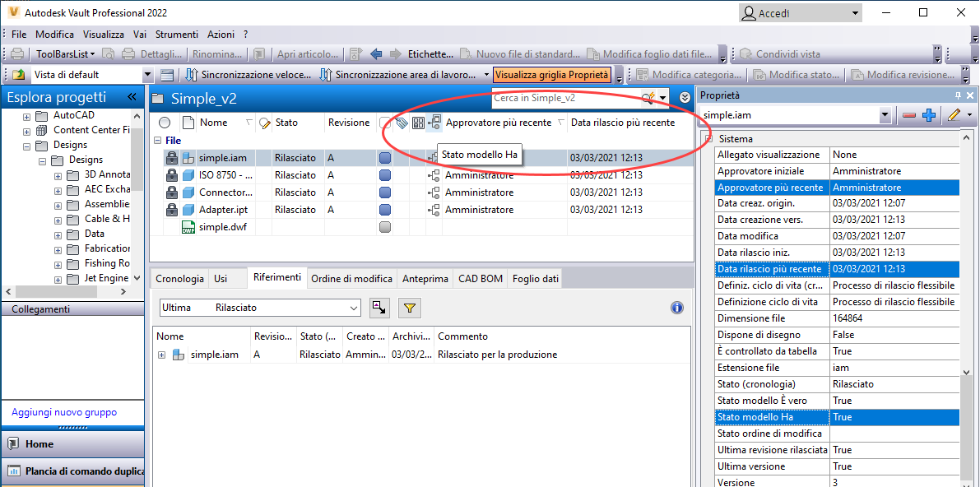Image resolution: width=980 pixels, height=487 pixels.
Task: Open the Accedi user dropdown
Action: tap(801, 13)
